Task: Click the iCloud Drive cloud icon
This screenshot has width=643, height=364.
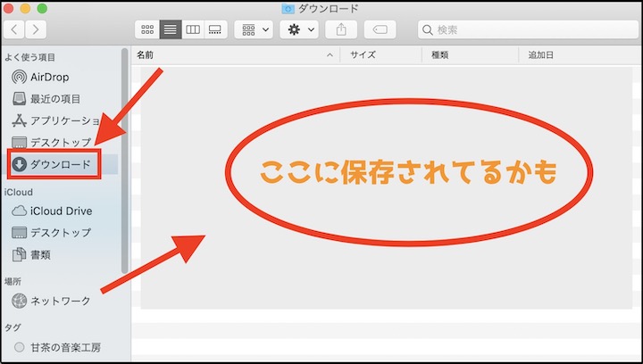Action: pos(20,211)
